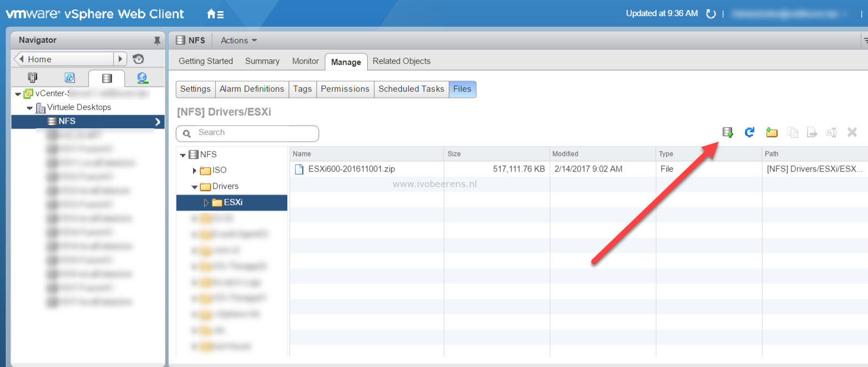Go forward using Home right arrow
The height and width of the screenshot is (367, 868).
pyautogui.click(x=120, y=59)
